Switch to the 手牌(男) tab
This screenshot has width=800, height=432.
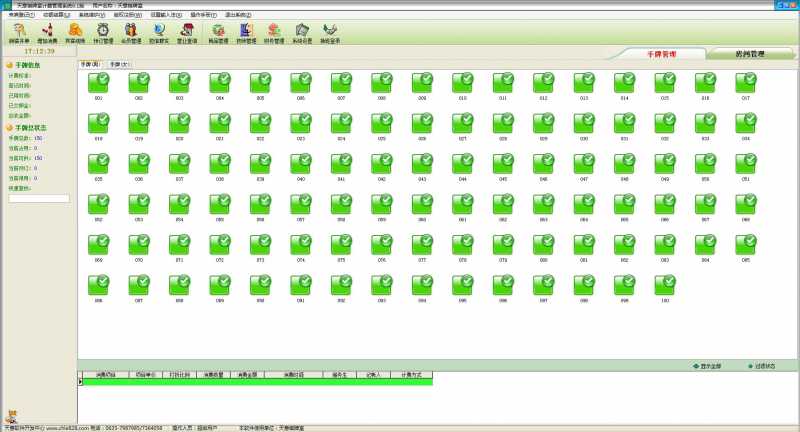[91, 63]
